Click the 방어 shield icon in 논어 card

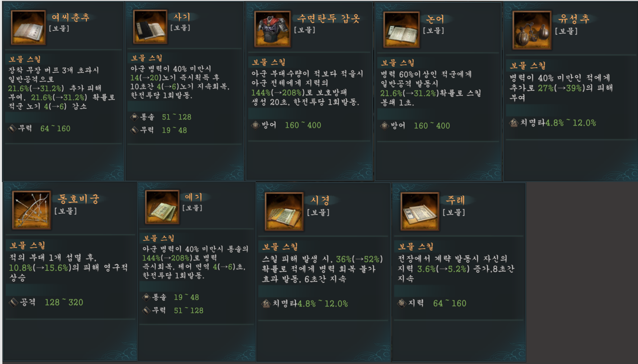point(385,126)
